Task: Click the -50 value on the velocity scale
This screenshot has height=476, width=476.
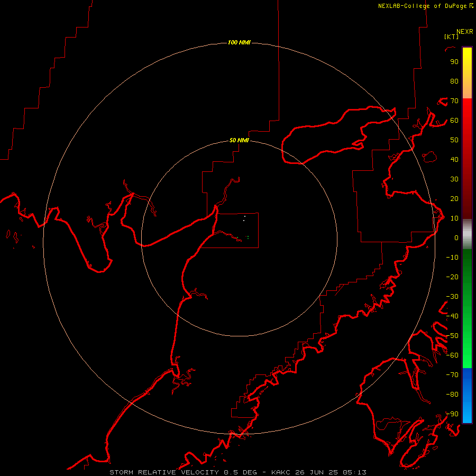Action: coord(452,336)
